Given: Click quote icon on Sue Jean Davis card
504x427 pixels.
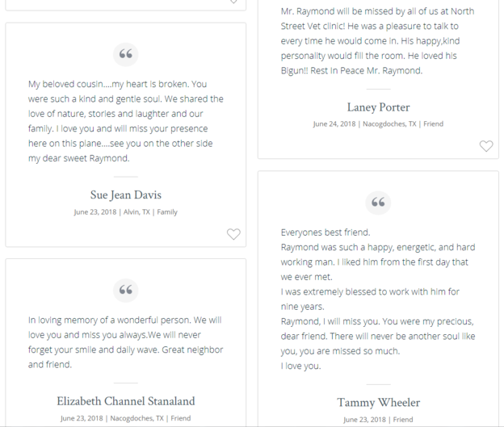Looking at the screenshot, I should [x=126, y=54].
